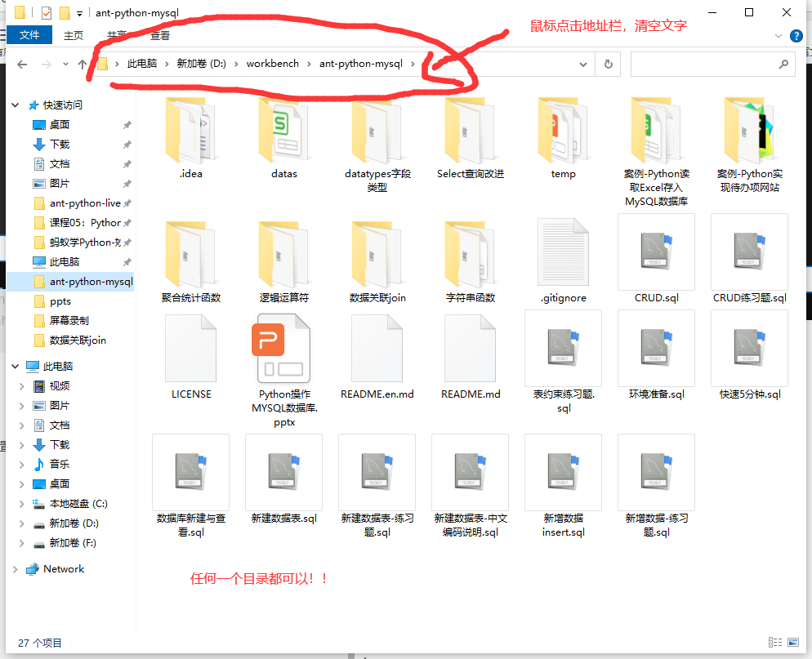Open the 数据关联join folder icon
The height and width of the screenshot is (659, 812).
point(377,255)
